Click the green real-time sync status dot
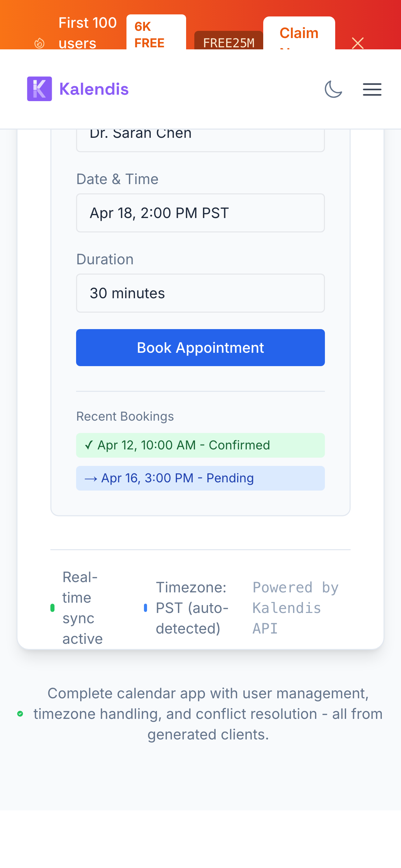 coord(52,608)
